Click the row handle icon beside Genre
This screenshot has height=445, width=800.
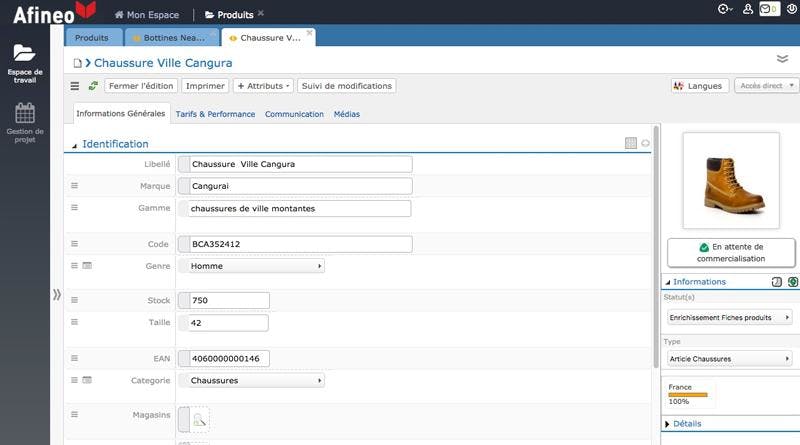74,265
